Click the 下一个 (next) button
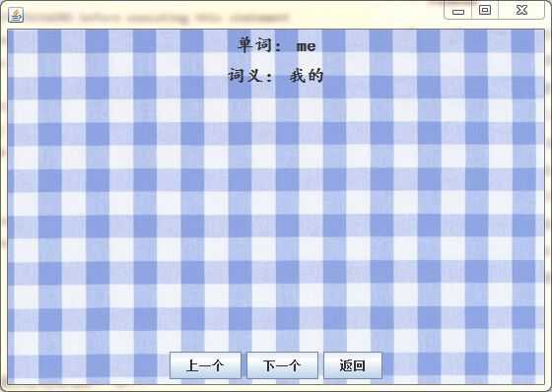Image resolution: width=552 pixels, height=392 pixels. (282, 365)
